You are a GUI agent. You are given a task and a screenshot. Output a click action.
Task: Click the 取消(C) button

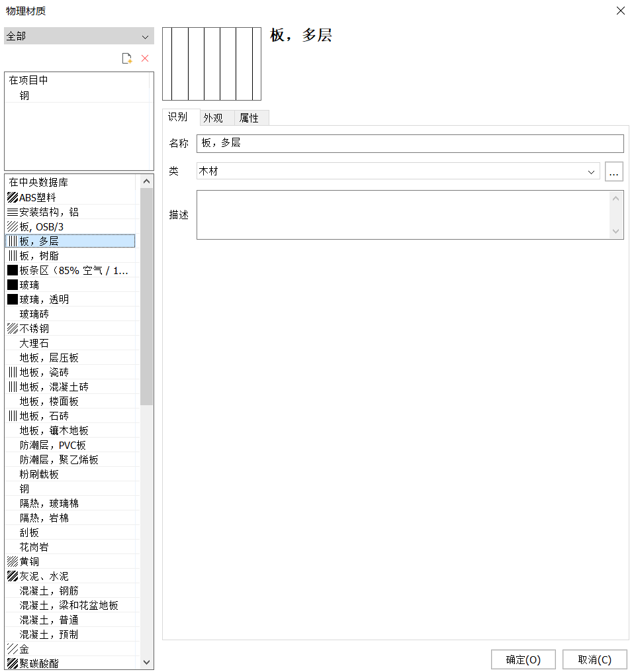coord(594,659)
